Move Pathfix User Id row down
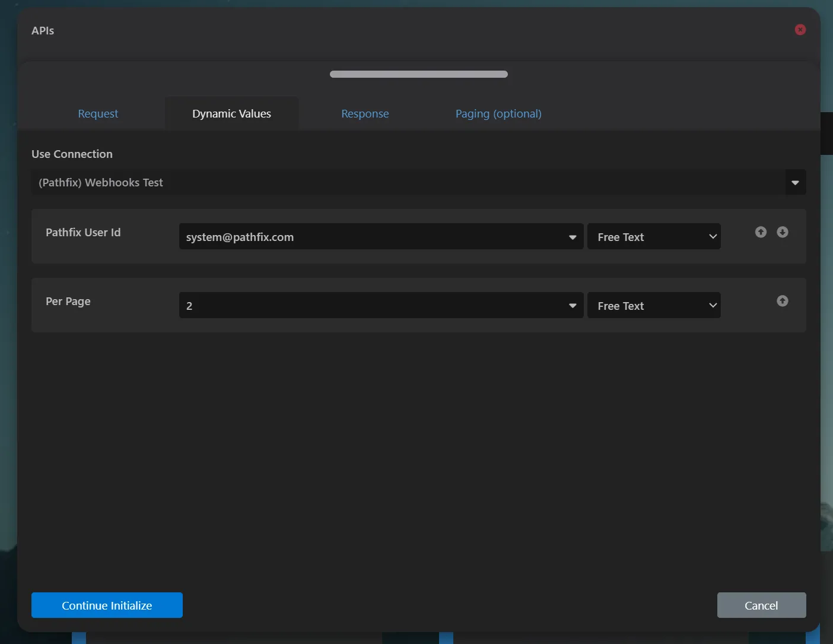 [783, 232]
